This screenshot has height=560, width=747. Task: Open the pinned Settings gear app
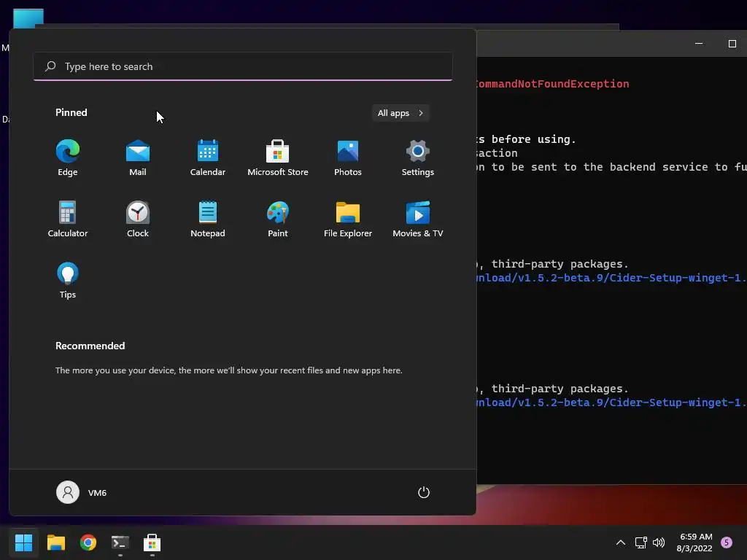pyautogui.click(x=418, y=158)
